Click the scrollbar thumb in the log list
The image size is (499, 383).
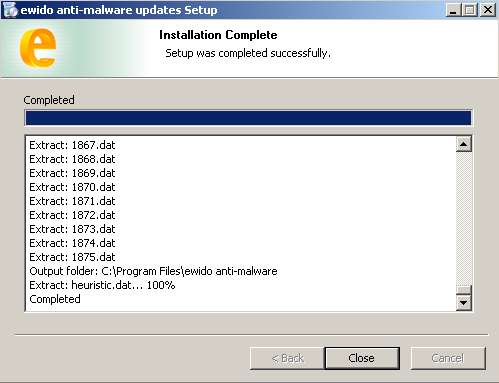click(x=464, y=290)
